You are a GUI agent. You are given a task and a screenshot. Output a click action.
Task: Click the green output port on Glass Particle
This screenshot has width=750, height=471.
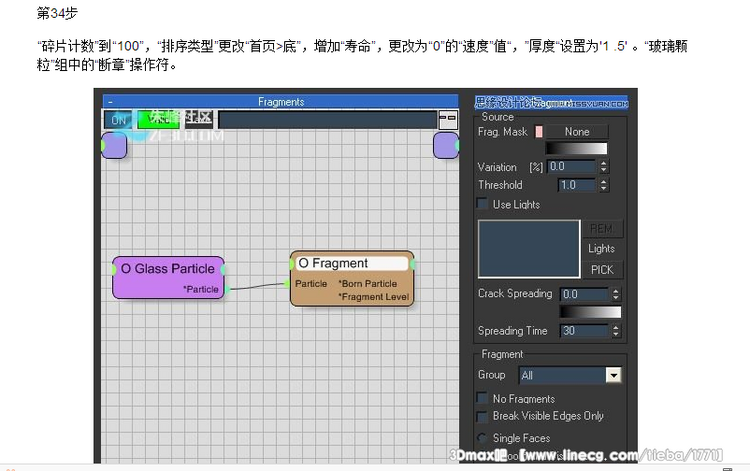[228, 289]
